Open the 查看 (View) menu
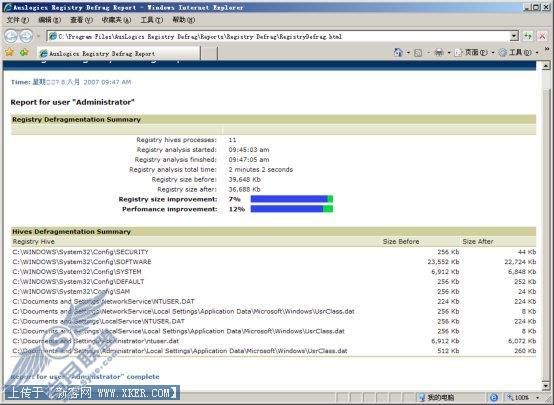The image size is (554, 405). point(81,20)
